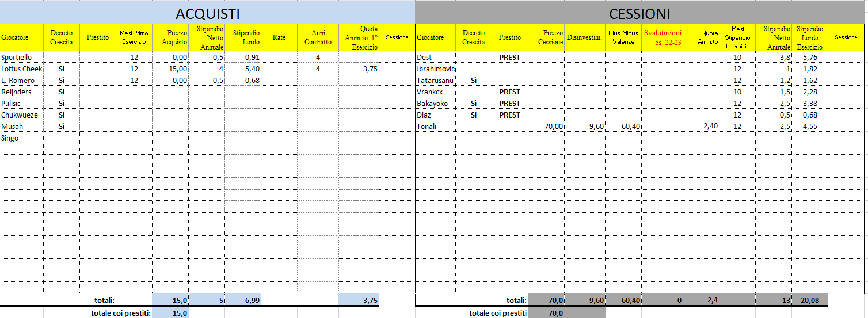
Task: Select the Cessioni gross salary total 20,08
Action: pyautogui.click(x=810, y=300)
